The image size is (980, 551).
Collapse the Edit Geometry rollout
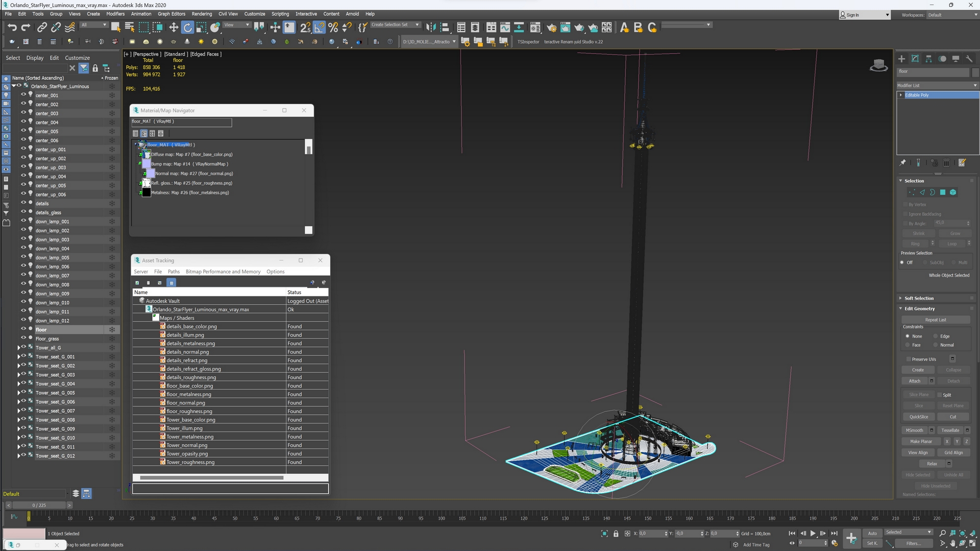[x=920, y=309]
